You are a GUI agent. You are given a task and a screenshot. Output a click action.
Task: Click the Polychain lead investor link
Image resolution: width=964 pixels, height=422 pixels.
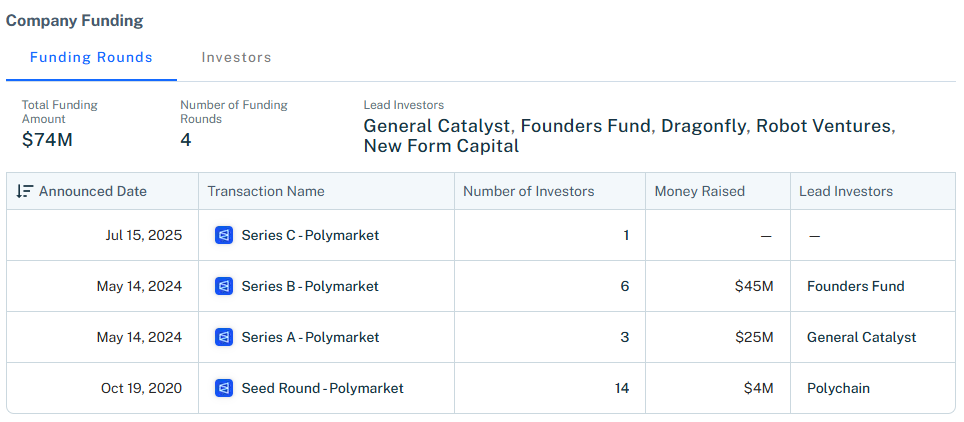tap(838, 388)
